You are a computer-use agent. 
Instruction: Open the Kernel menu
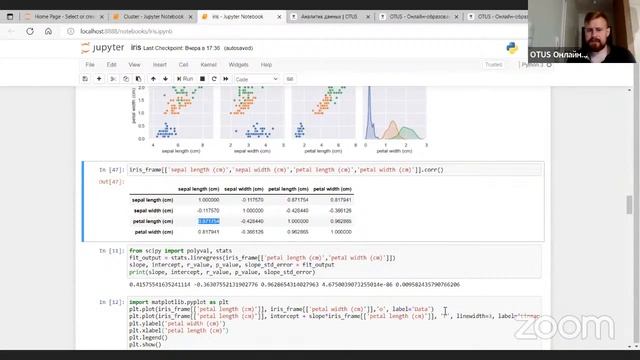[x=209, y=65]
